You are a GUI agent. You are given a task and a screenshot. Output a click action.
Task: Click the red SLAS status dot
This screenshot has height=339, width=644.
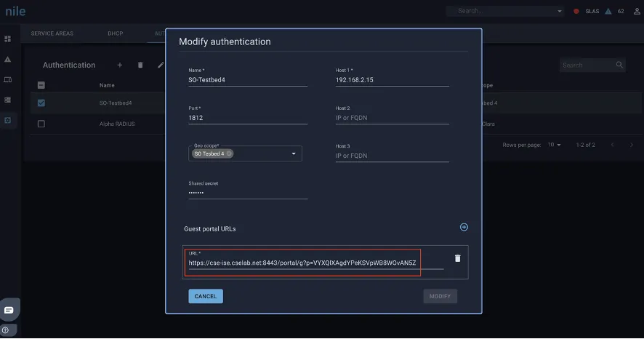coord(576,11)
